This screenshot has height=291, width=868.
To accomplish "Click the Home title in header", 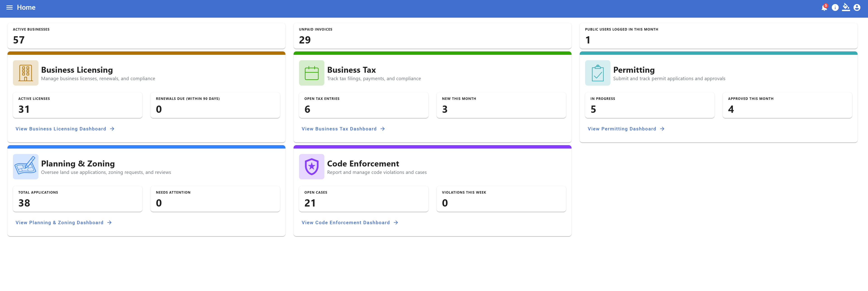I will pyautogui.click(x=26, y=7).
